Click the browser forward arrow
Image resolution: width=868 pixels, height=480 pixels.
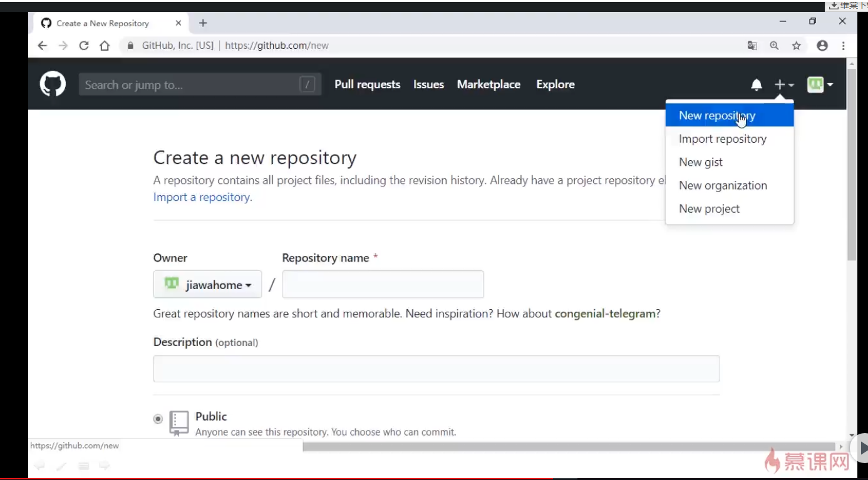click(x=63, y=45)
